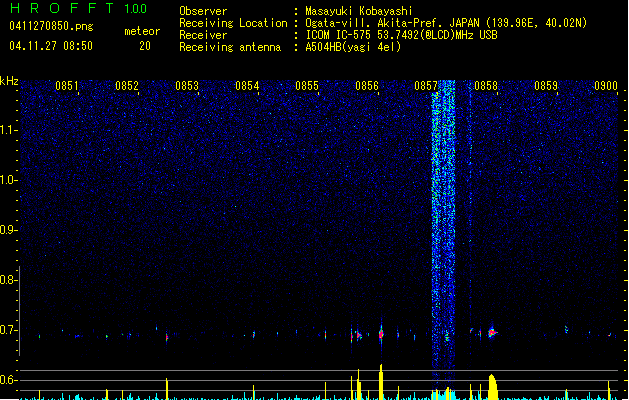Screen dimensions: 629x400
Task: Click the 1.1 kHz axis label
Action: pos(8,130)
